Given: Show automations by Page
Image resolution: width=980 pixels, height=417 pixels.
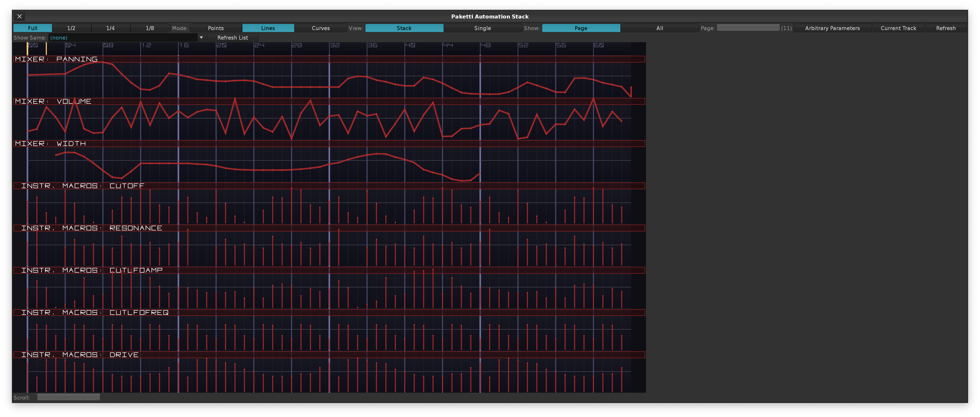Looking at the screenshot, I should pos(581,28).
